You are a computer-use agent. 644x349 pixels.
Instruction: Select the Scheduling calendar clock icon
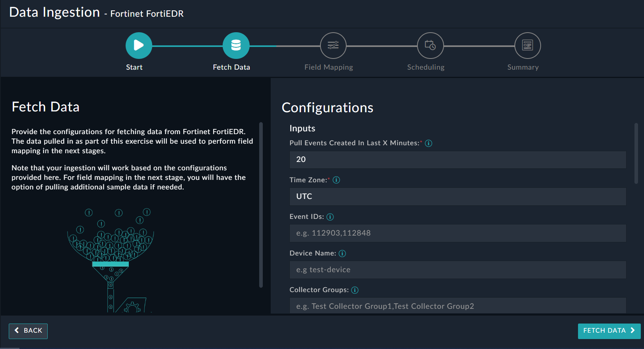[x=430, y=45]
